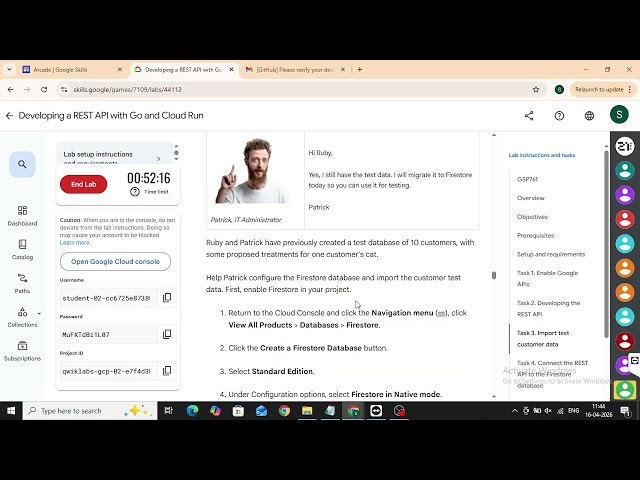
Task: Click the outline panel scrollbar
Action: 606,245
